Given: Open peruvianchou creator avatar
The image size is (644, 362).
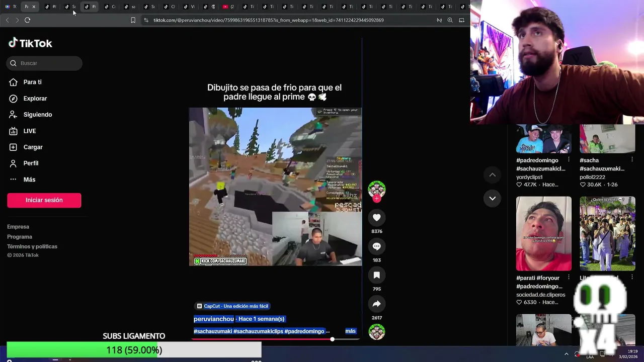Looking at the screenshot, I should [x=376, y=189].
